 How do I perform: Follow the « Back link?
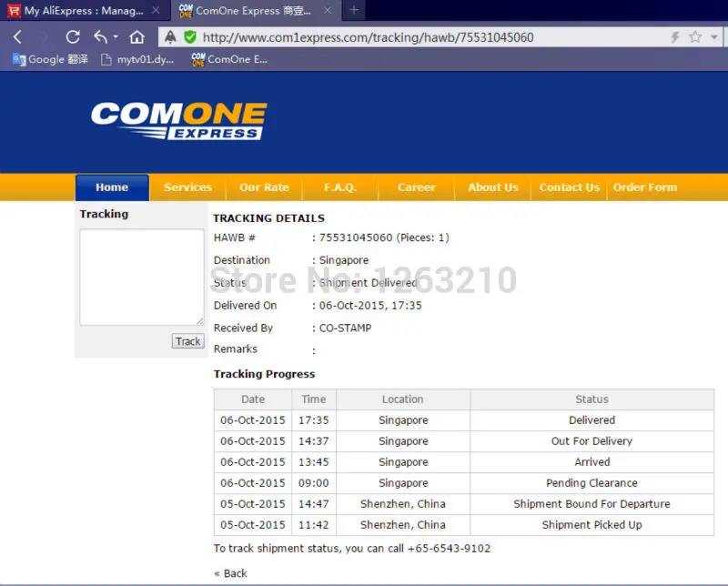[x=230, y=573]
